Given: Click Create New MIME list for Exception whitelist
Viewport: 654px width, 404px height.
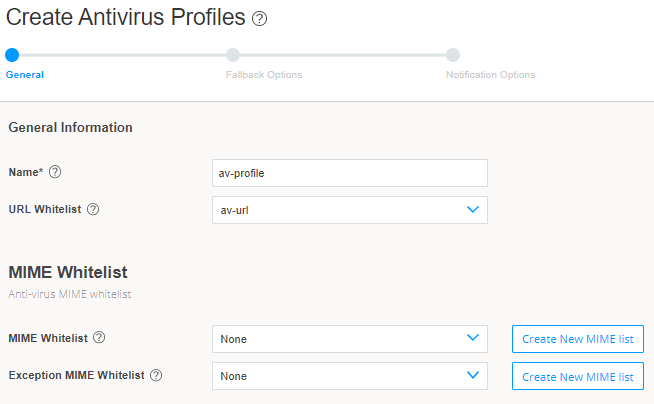Looking at the screenshot, I should coord(578,376).
